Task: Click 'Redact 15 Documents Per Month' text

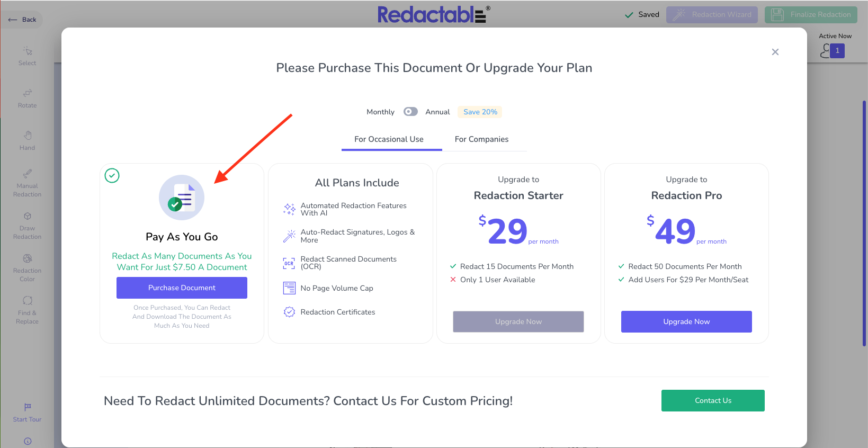Action: [517, 266]
